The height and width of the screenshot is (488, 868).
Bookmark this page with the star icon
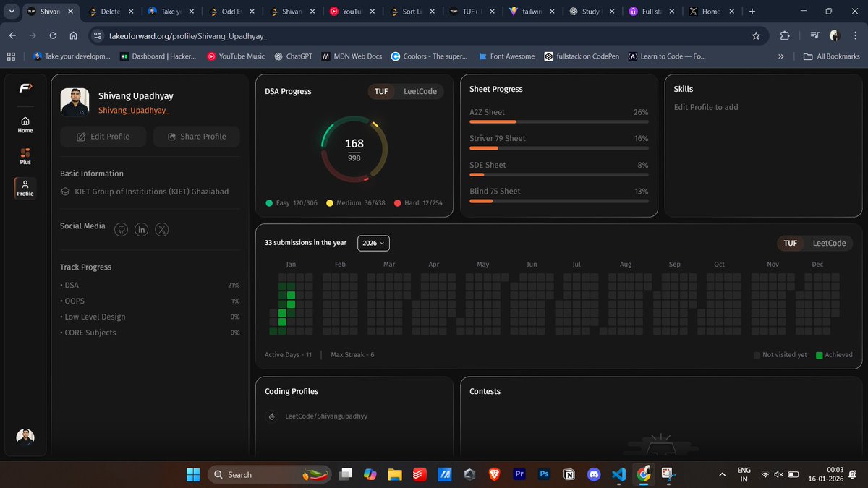pyautogui.click(x=756, y=35)
